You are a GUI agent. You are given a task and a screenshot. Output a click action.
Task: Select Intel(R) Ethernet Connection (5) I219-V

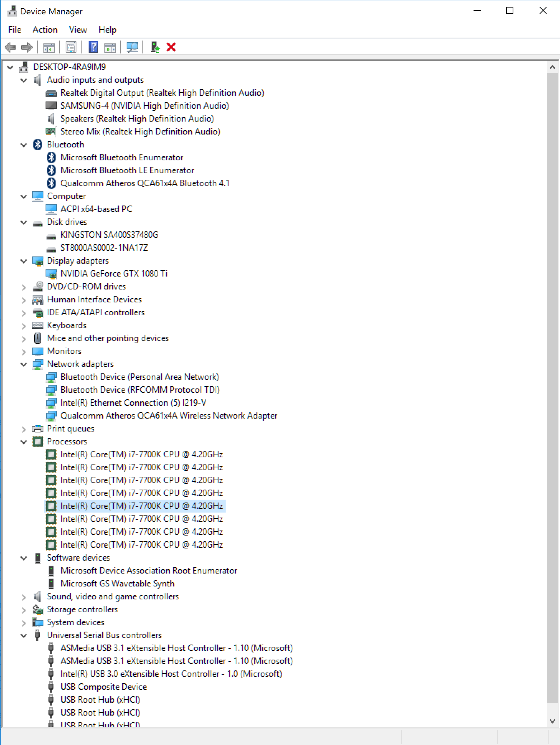[x=133, y=403]
